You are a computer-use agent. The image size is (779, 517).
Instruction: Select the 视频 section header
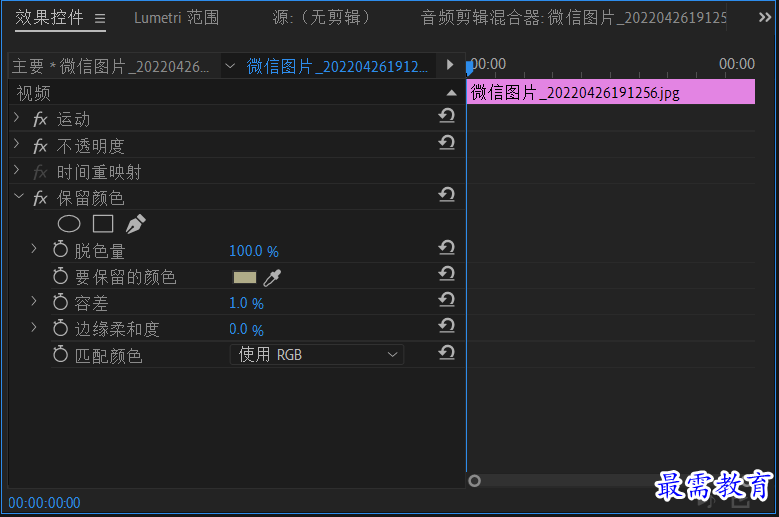[x=34, y=93]
